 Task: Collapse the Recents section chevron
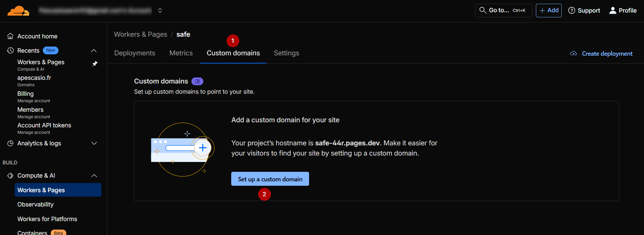click(94, 51)
